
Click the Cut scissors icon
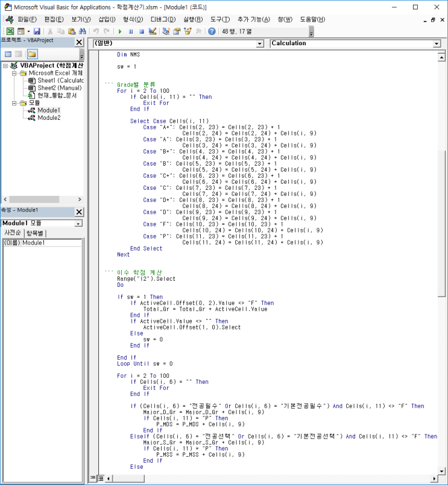50,31
